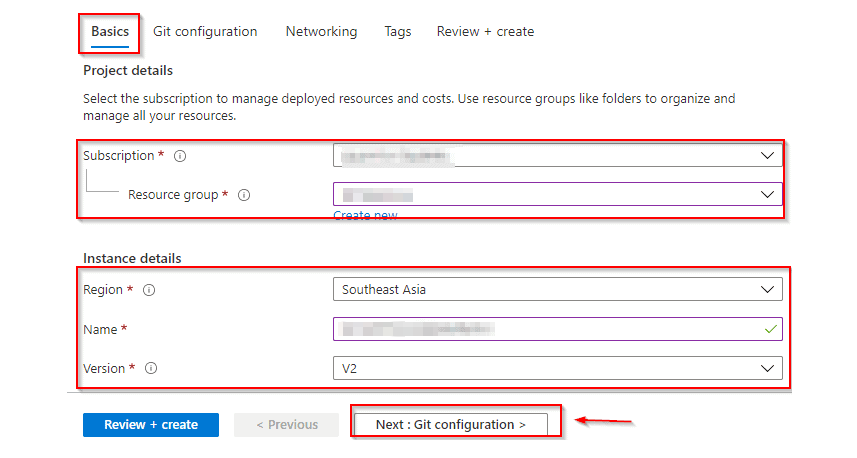Click the Subscription dropdown chevron
857x458 pixels.
(767, 156)
